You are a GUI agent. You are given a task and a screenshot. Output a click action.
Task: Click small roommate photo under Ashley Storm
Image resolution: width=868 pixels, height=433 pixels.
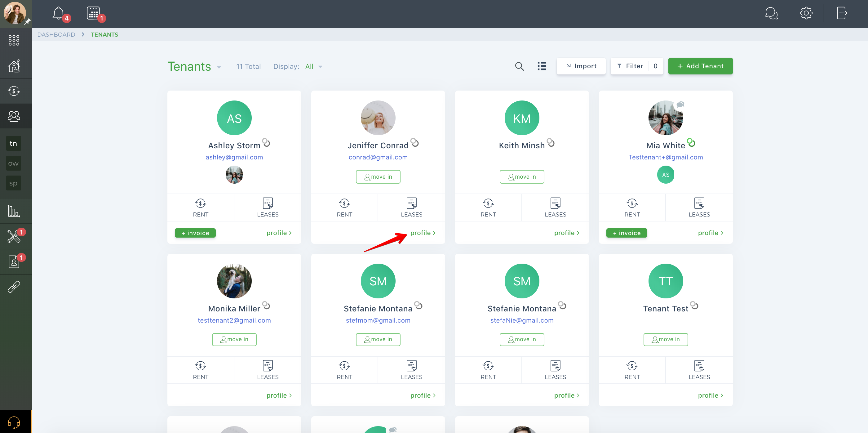(x=234, y=175)
